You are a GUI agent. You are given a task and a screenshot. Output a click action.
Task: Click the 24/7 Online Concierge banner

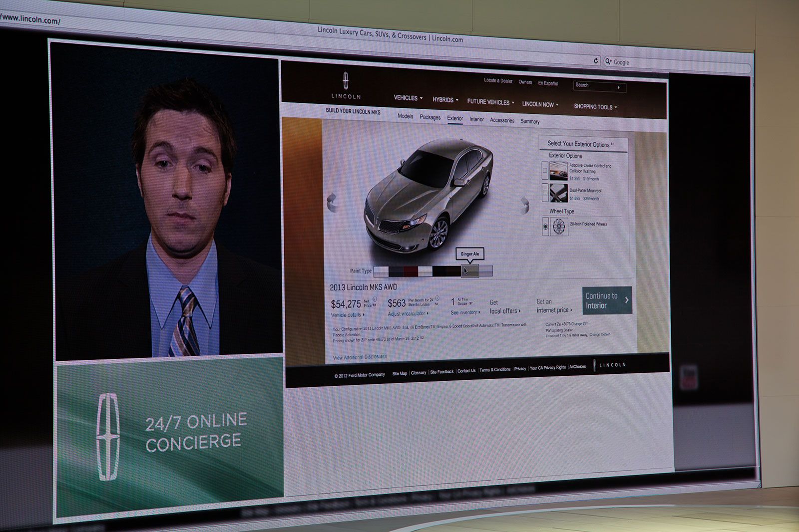(x=170, y=438)
